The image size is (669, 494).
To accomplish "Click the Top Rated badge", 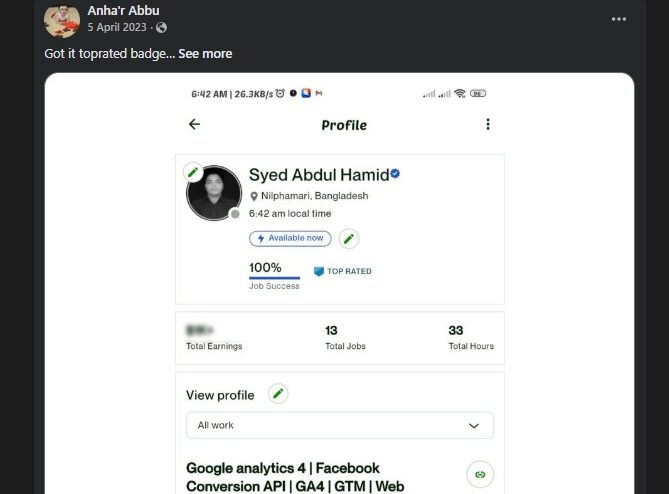I will coord(342,271).
